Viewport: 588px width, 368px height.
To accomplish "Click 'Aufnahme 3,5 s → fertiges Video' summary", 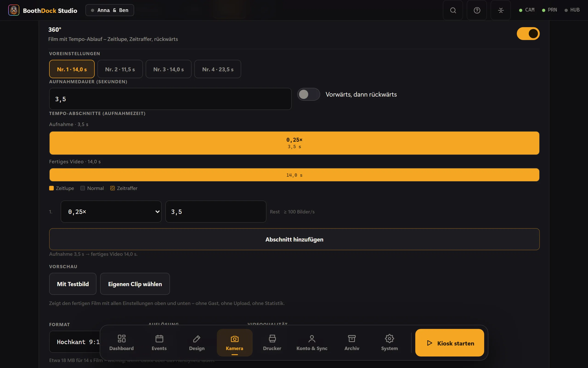I will (93, 254).
